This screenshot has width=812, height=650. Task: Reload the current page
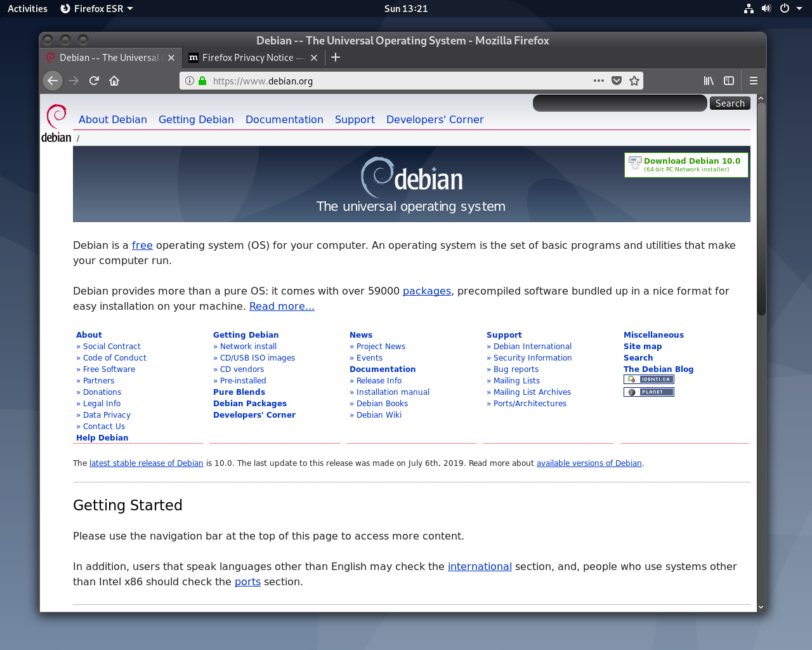94,81
